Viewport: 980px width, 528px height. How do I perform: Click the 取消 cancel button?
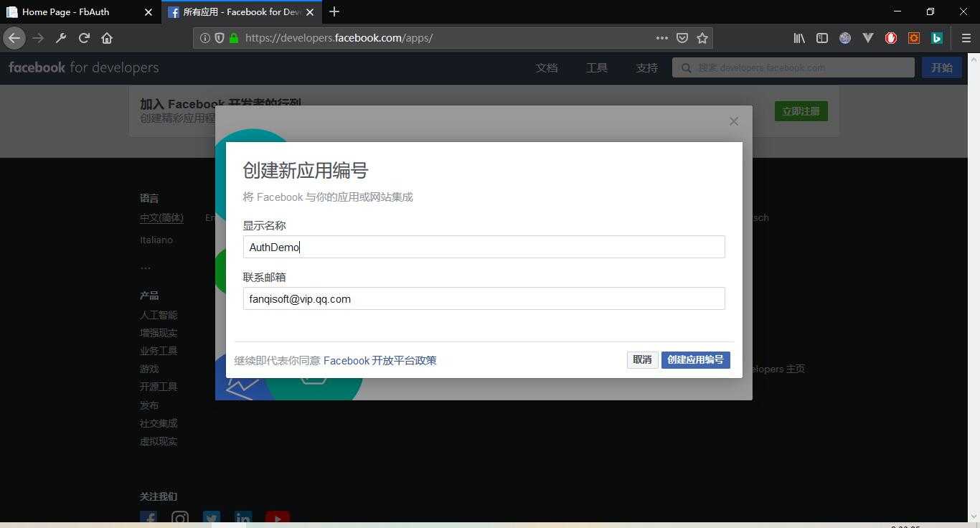642,359
